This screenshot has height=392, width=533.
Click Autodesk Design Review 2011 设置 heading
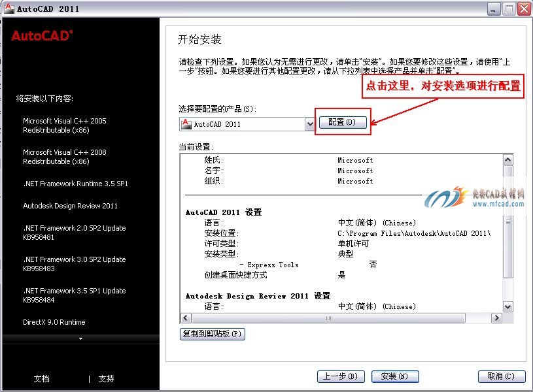click(258, 296)
